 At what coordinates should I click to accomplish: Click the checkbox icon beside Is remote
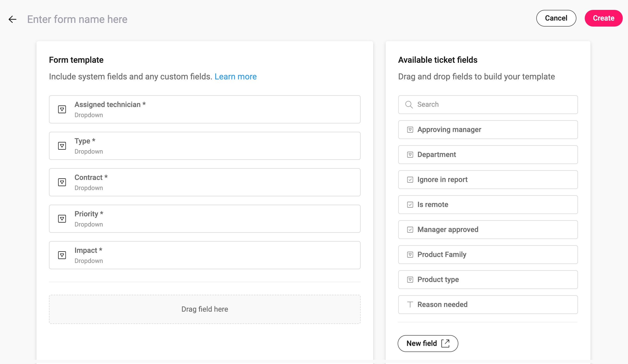point(410,204)
